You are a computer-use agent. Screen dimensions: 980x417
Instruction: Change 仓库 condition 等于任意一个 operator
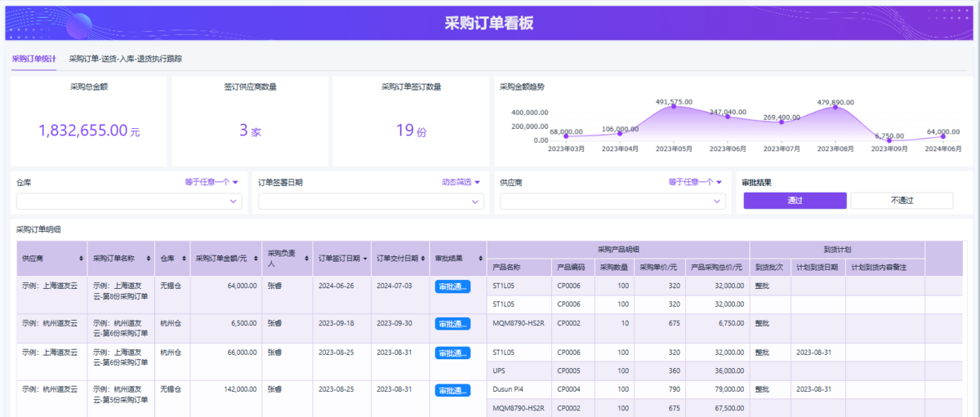[x=212, y=183]
